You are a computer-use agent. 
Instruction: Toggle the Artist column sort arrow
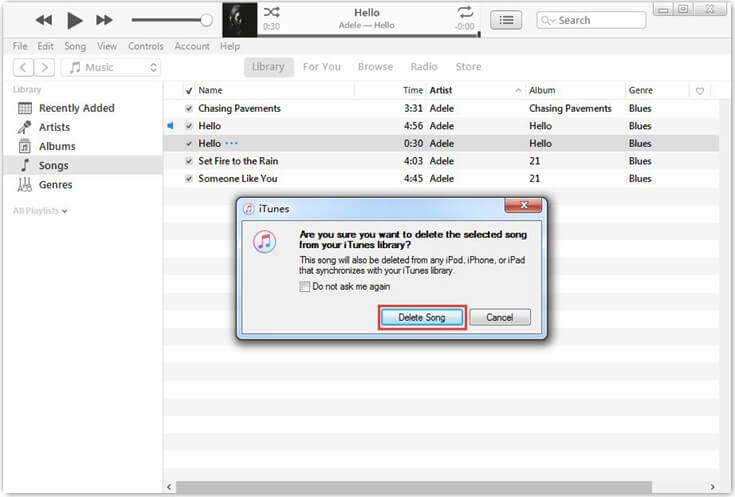coord(518,90)
